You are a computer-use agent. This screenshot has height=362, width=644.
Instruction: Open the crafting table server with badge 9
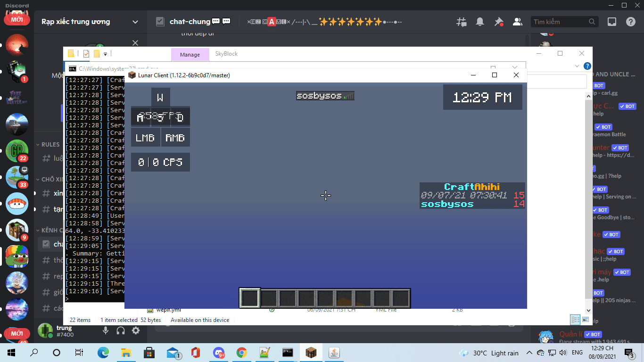point(17,230)
